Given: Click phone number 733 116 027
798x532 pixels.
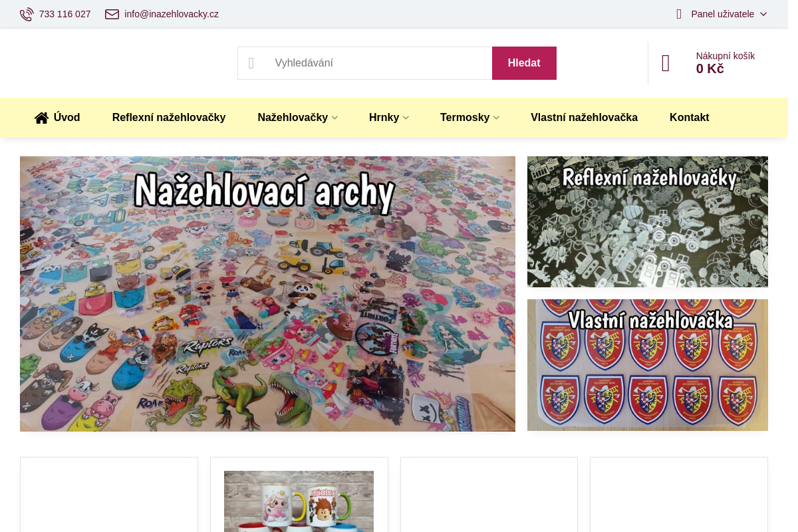Looking at the screenshot, I should tap(65, 14).
